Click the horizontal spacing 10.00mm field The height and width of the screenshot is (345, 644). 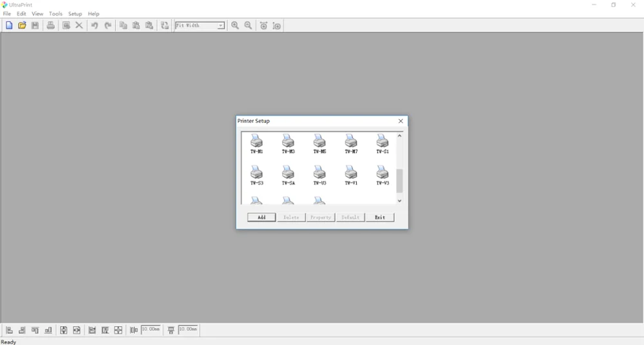[x=151, y=330]
